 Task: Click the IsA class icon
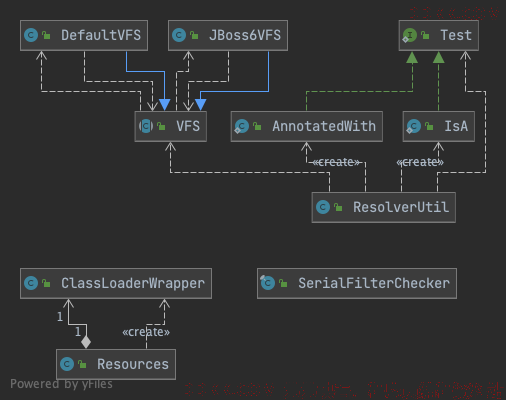414,126
